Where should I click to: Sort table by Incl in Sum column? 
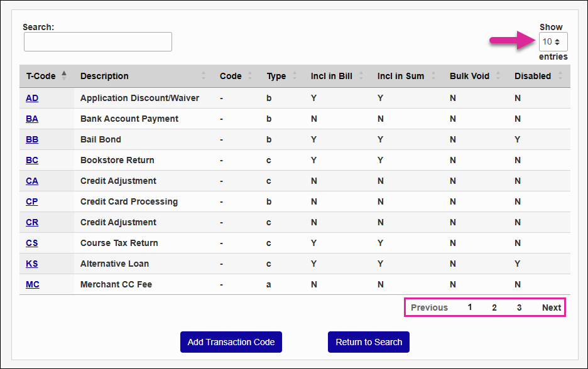pyautogui.click(x=407, y=76)
